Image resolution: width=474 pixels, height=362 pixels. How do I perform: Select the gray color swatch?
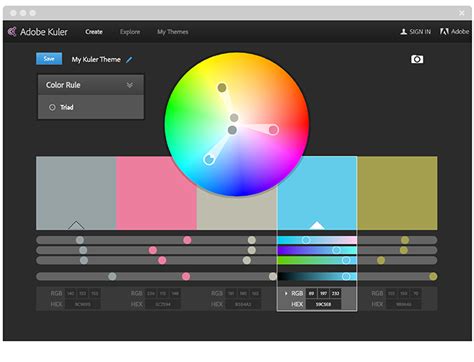click(76, 193)
